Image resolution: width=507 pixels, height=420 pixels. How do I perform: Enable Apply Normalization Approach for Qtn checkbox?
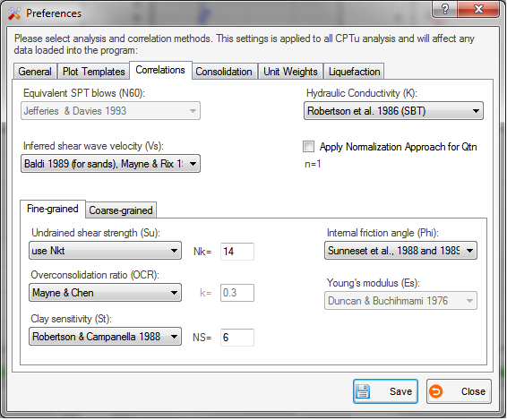coord(308,146)
